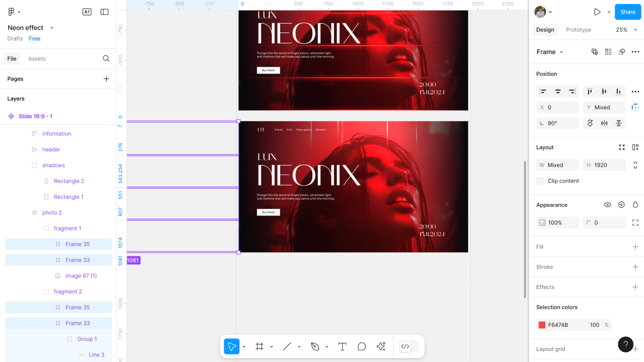
Task: Toggle Dev Mode switch in toolbar
Action: pyautogui.click(x=409, y=347)
